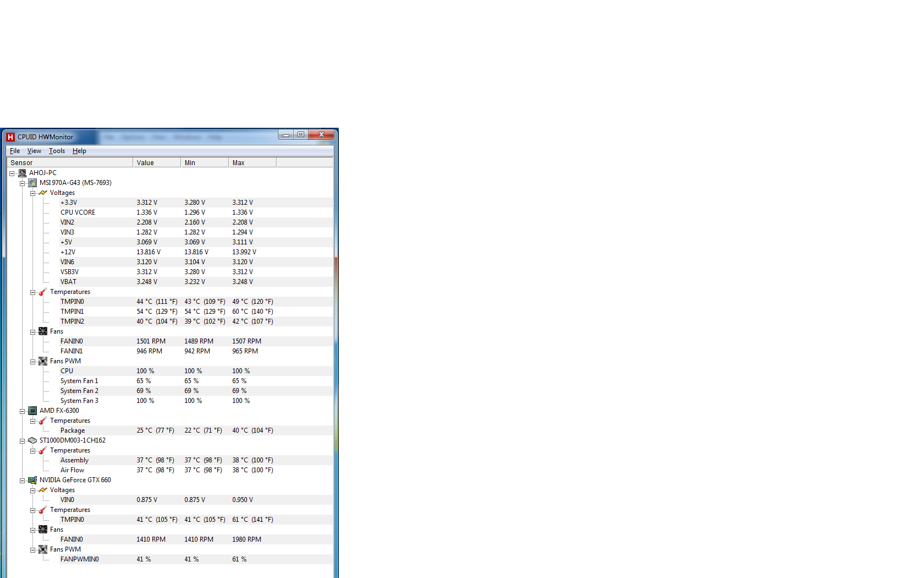
Task: Click the Fans PWM icon under MSI 970A-G43
Action: [x=43, y=361]
